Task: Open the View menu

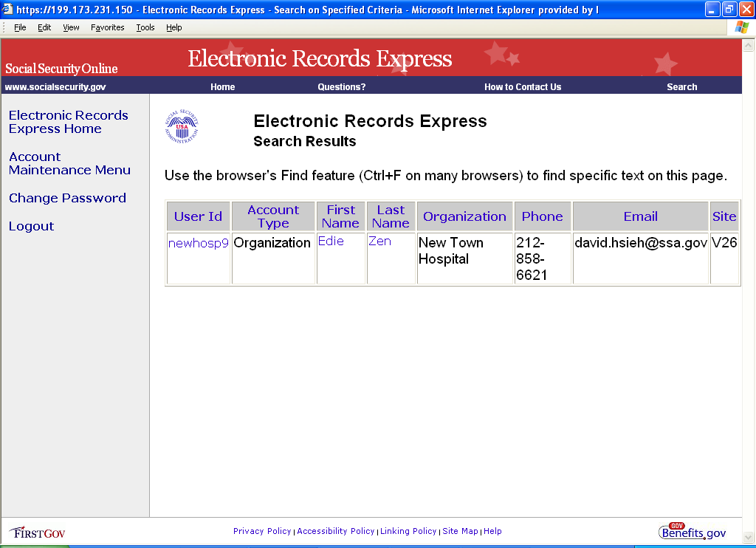Action: [x=71, y=27]
